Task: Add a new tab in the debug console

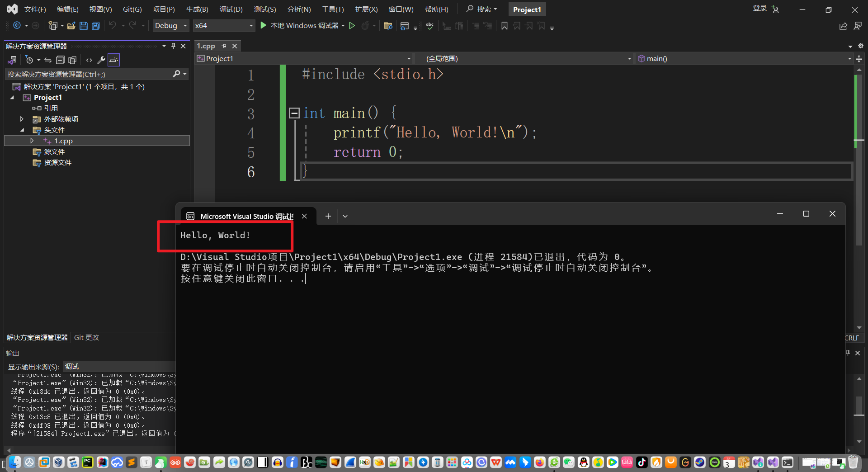Action: pyautogui.click(x=328, y=216)
